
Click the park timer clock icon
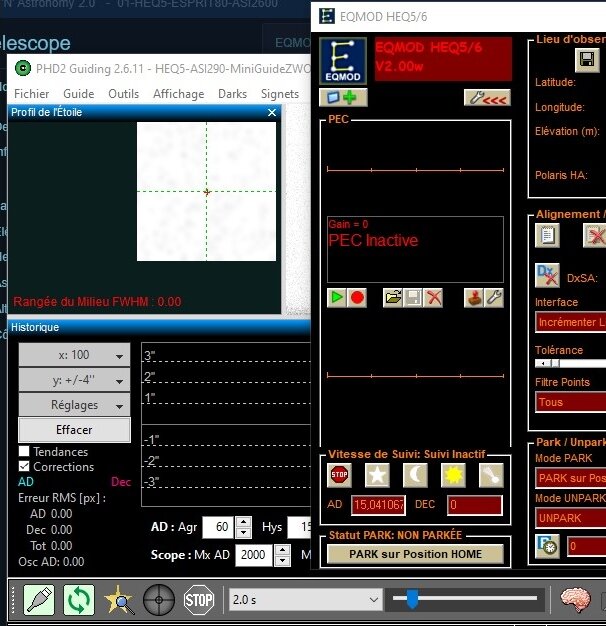(547, 546)
